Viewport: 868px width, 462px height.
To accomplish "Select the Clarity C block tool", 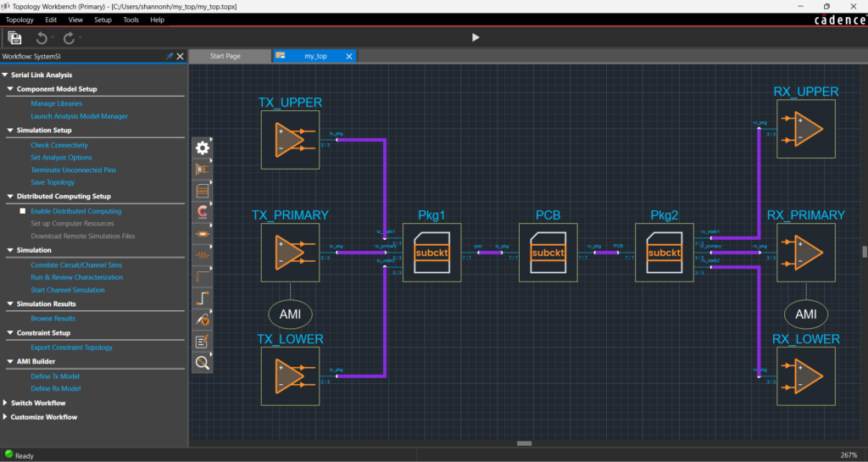I will 202,212.
